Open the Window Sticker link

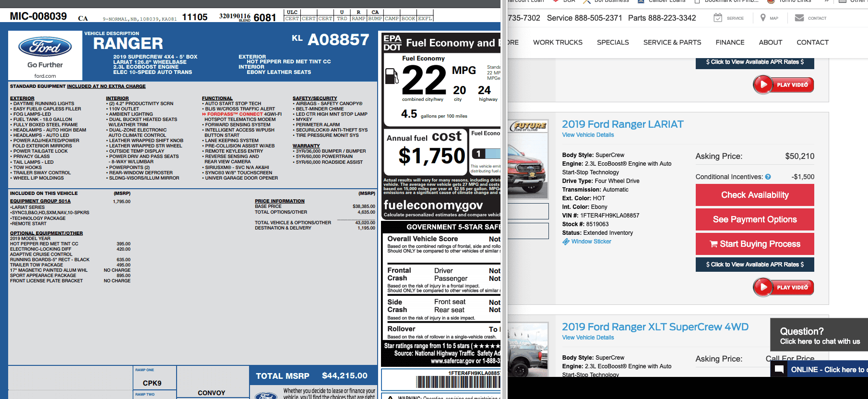tap(591, 242)
